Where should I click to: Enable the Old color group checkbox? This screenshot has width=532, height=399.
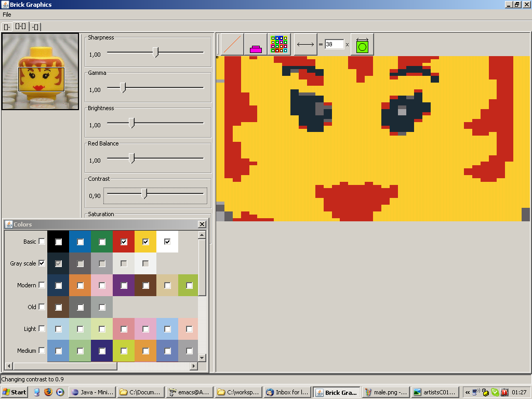pyautogui.click(x=42, y=307)
